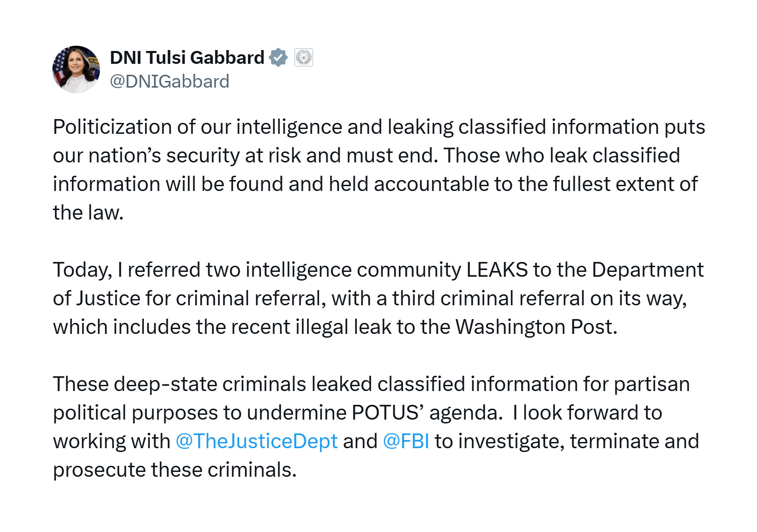This screenshot has height=532, width=757.
Task: Click the word "POTUS’" in the last paragraph
Action: (x=388, y=413)
